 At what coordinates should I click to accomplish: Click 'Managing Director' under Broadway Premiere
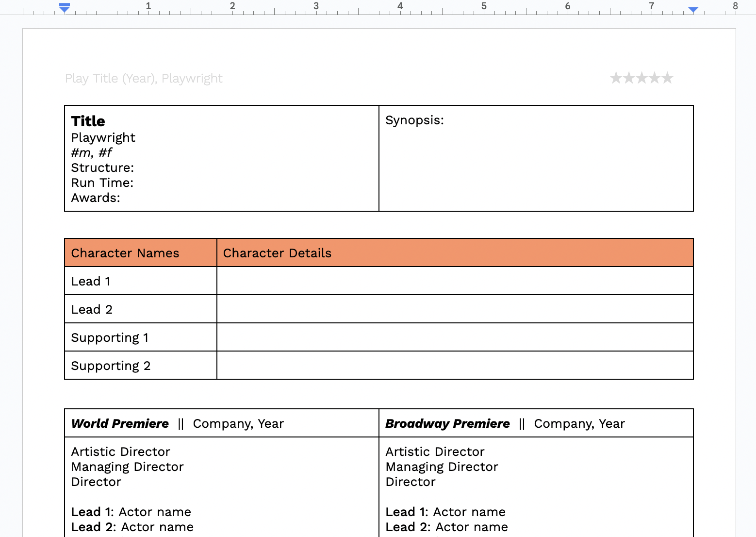tap(442, 467)
